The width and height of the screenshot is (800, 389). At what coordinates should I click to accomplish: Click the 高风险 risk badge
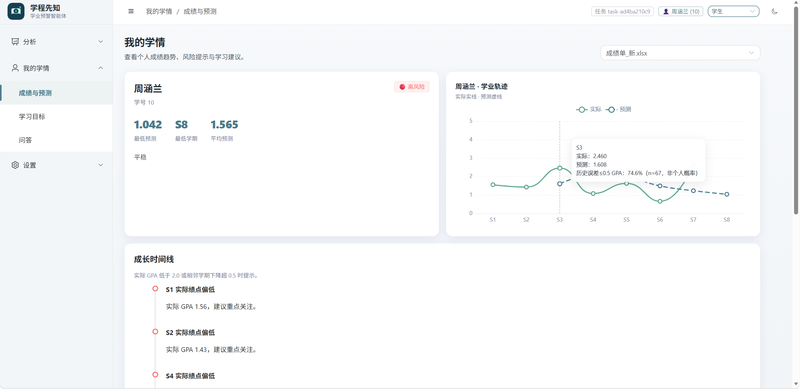(412, 87)
